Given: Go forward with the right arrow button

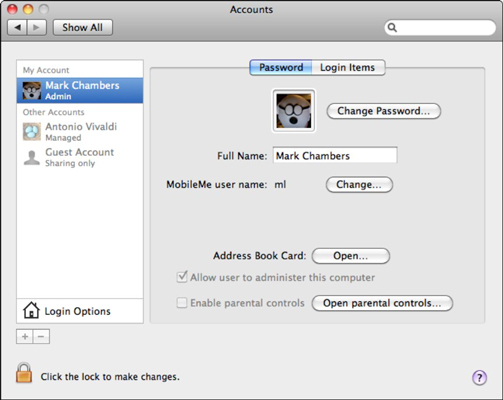Looking at the screenshot, I should 37,27.
